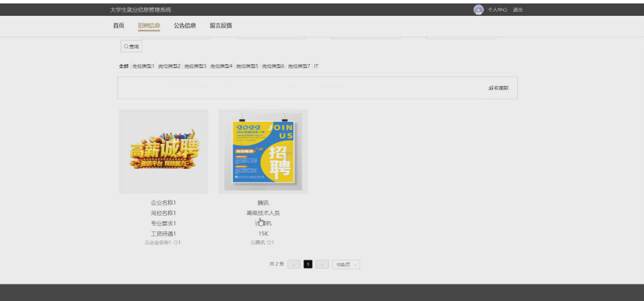Click 退出 to log out
The image size is (644, 301).
pos(518,10)
